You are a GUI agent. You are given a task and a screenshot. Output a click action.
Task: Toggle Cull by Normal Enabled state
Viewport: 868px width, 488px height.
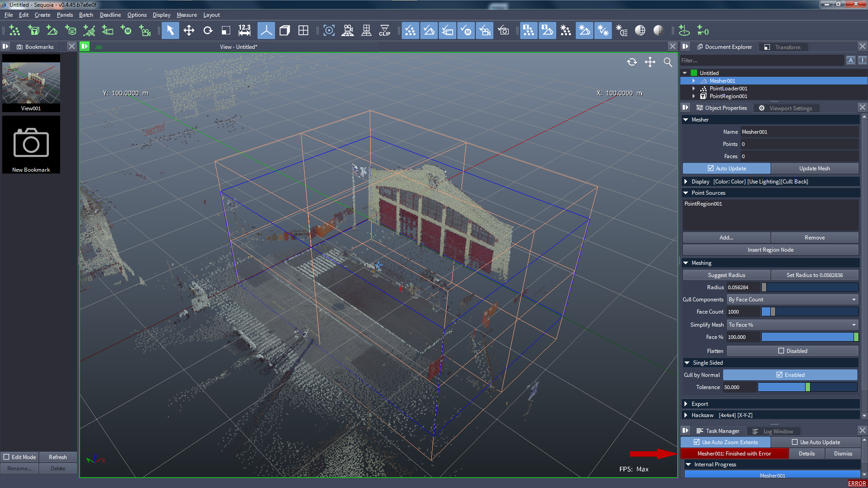point(780,374)
